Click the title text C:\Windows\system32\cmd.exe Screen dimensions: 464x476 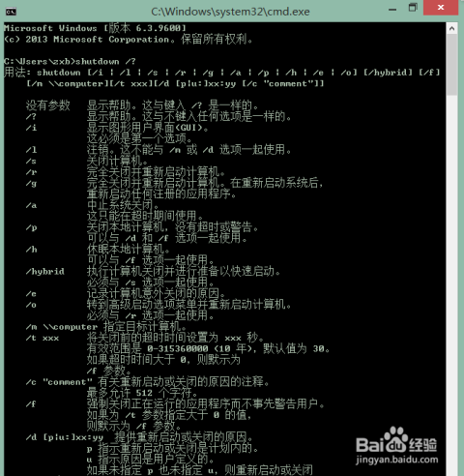(230, 12)
